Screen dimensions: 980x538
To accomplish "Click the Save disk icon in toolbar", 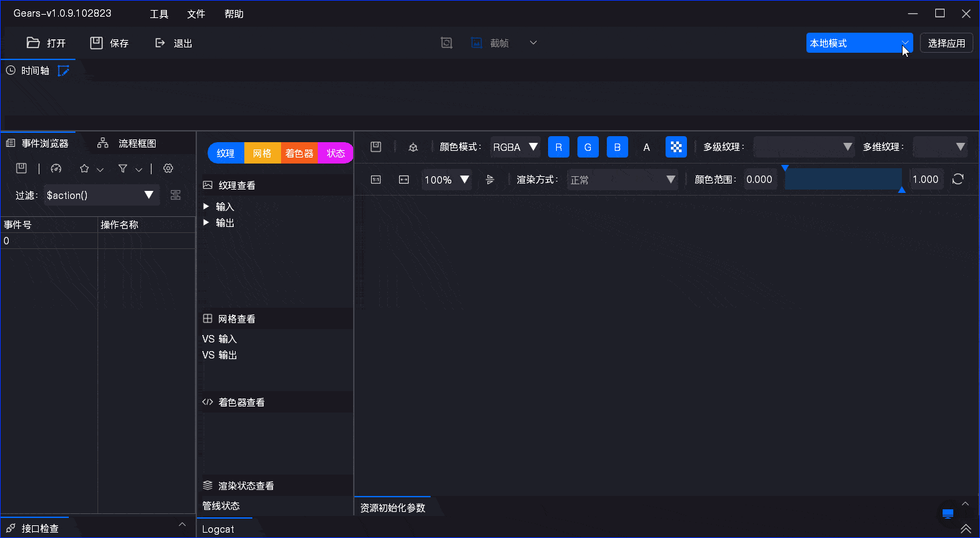I will pyautogui.click(x=97, y=43).
